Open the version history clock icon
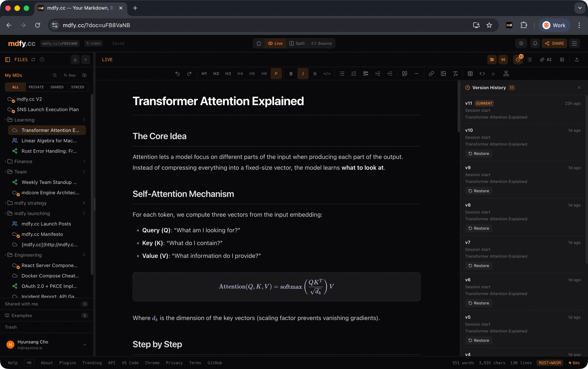 click(x=518, y=60)
